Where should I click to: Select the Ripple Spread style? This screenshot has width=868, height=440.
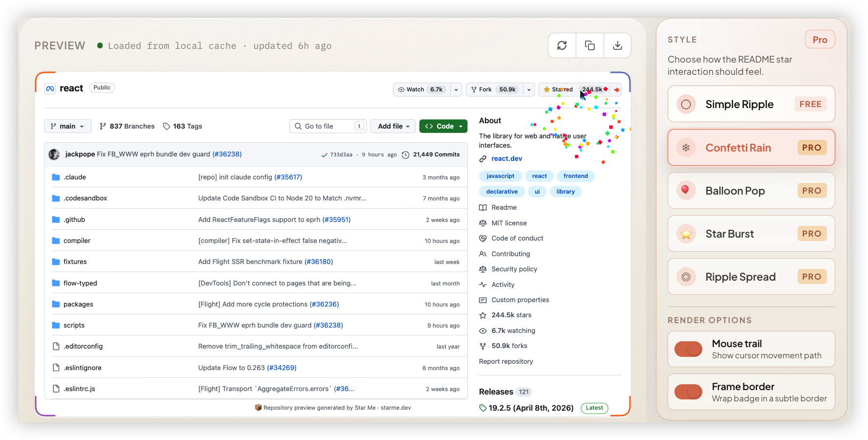point(751,277)
